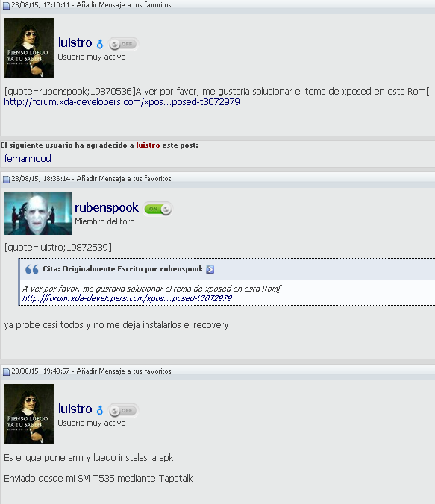Open the rubenspook username profile link
The image size is (435, 504).
coord(107,208)
